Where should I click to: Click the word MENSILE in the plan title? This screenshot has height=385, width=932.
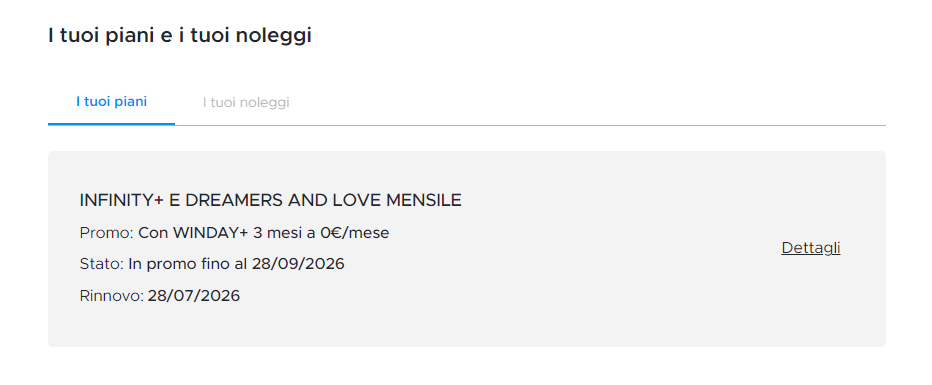pos(424,200)
